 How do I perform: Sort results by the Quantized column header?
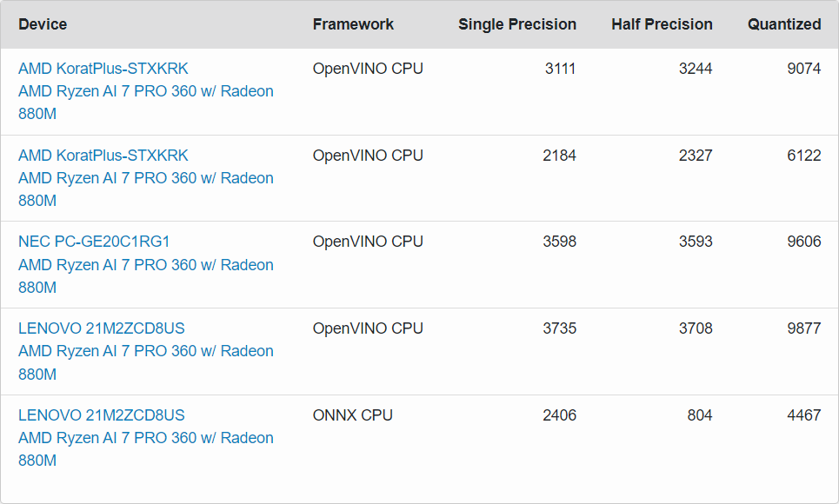tap(784, 24)
